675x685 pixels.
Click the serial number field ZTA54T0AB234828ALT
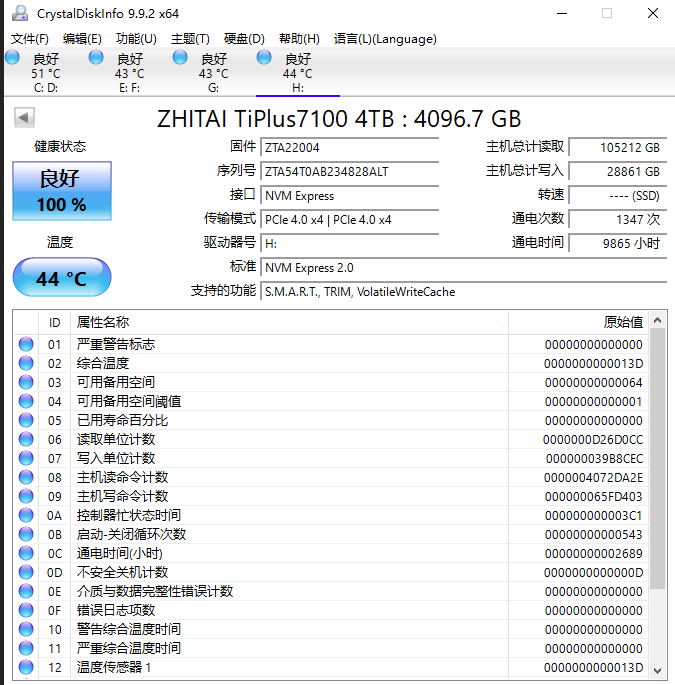[350, 172]
